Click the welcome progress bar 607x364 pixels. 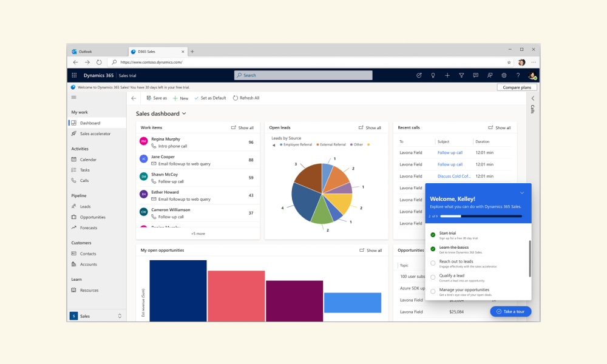[x=481, y=216]
